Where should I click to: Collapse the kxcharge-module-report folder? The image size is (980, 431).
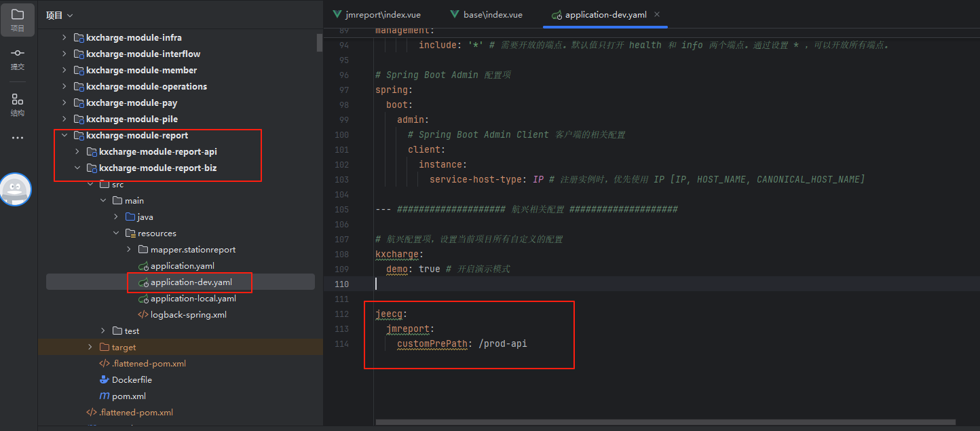coord(64,136)
